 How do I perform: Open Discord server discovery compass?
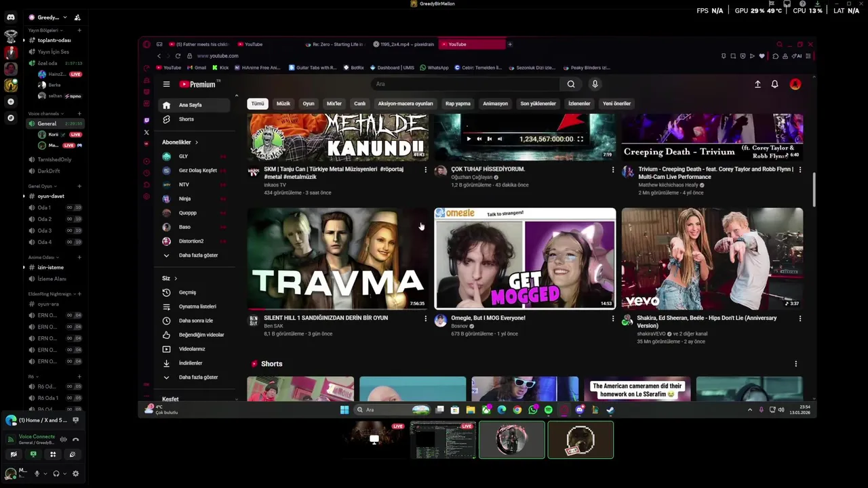pyautogui.click(x=10, y=118)
